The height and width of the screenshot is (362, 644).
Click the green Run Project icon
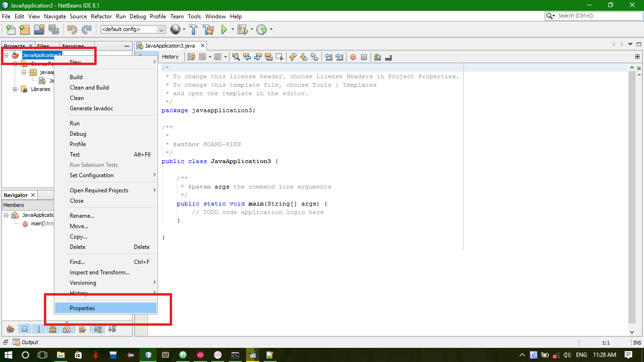[224, 30]
